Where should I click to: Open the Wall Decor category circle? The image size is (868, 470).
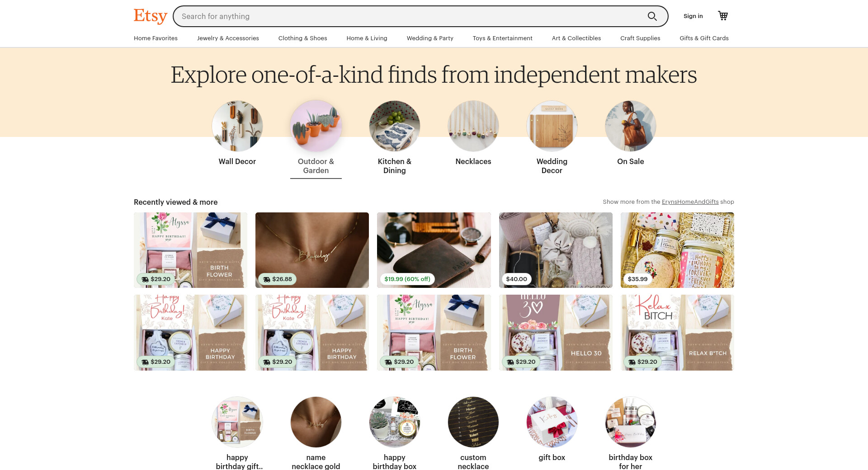[x=237, y=126]
